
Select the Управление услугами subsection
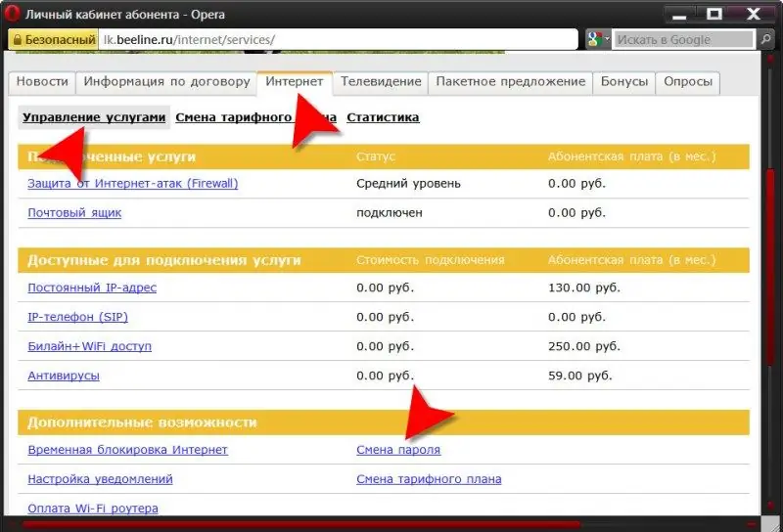pyautogui.click(x=94, y=117)
